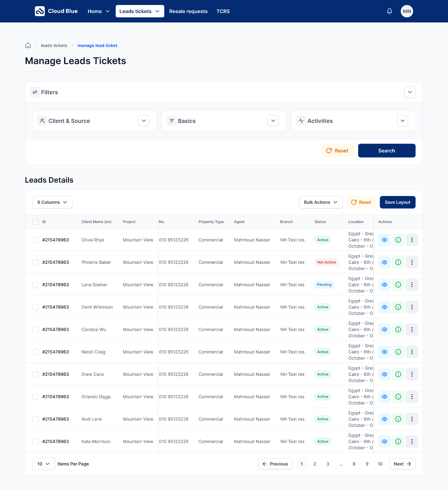Click Save Layout button
This screenshot has height=490, width=448.
pos(397,202)
